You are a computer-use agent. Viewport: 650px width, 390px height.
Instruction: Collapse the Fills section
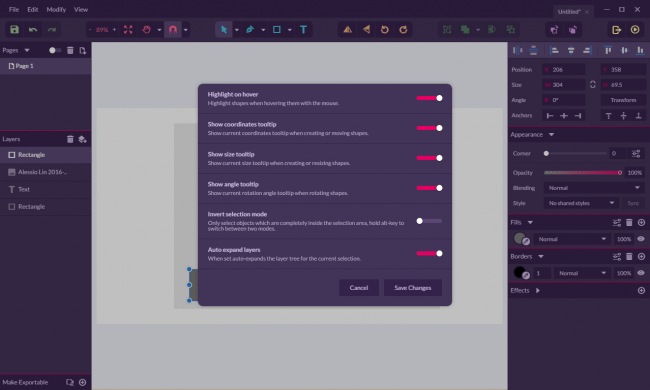click(x=530, y=223)
